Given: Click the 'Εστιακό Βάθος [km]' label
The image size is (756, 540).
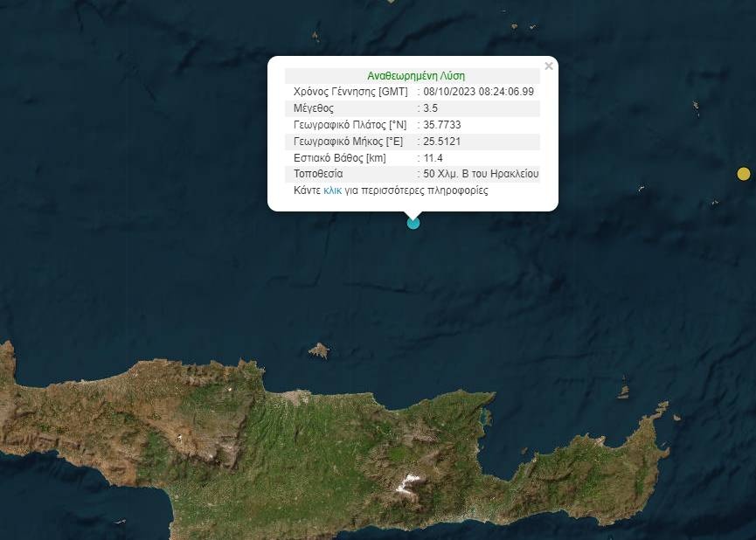Looking at the screenshot, I should pyautogui.click(x=340, y=158).
